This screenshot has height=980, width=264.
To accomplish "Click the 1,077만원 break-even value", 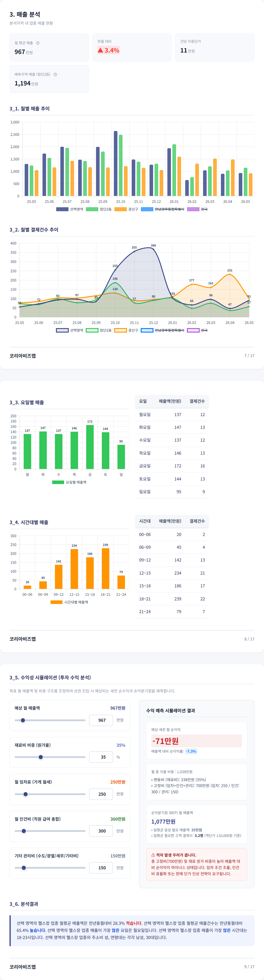I will tap(163, 821).
